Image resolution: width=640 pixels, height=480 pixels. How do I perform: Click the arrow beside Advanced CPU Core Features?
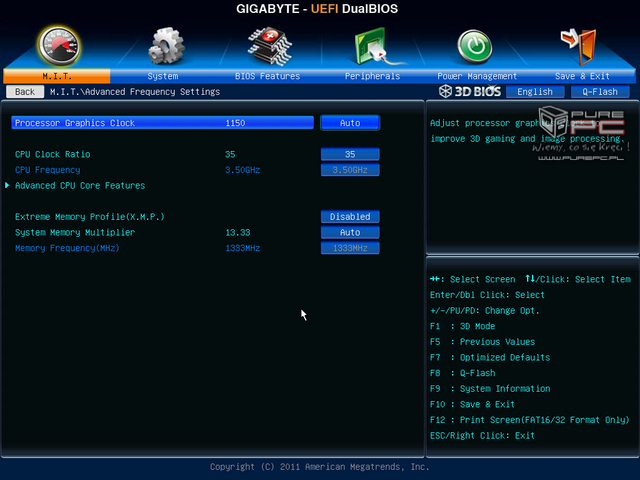coord(7,185)
